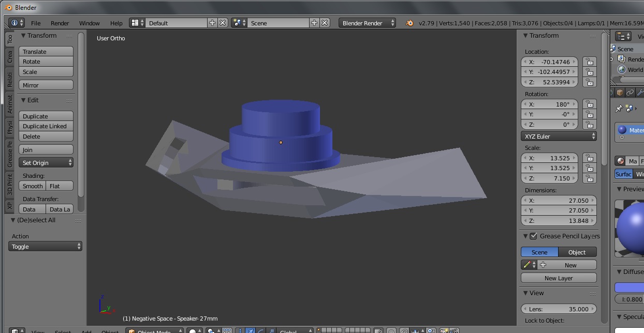Viewport: 644px width, 333px height.
Task: Uncheck the Grease Pencil Layers checkbox
Action: pos(533,236)
